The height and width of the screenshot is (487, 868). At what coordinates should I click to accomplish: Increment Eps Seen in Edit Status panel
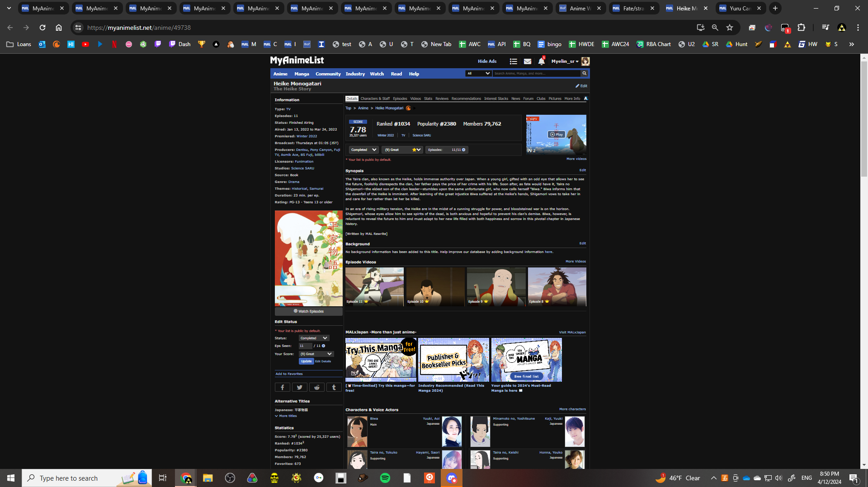(x=323, y=346)
